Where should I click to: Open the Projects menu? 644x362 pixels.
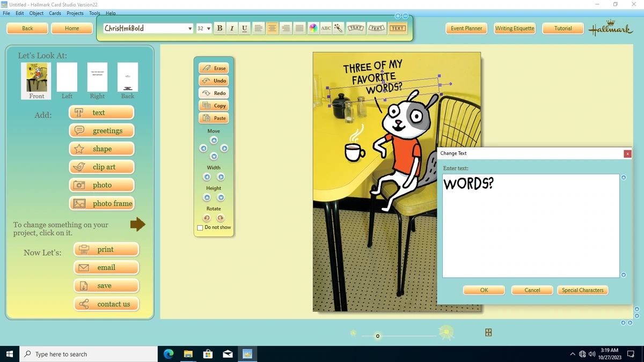[x=75, y=13]
